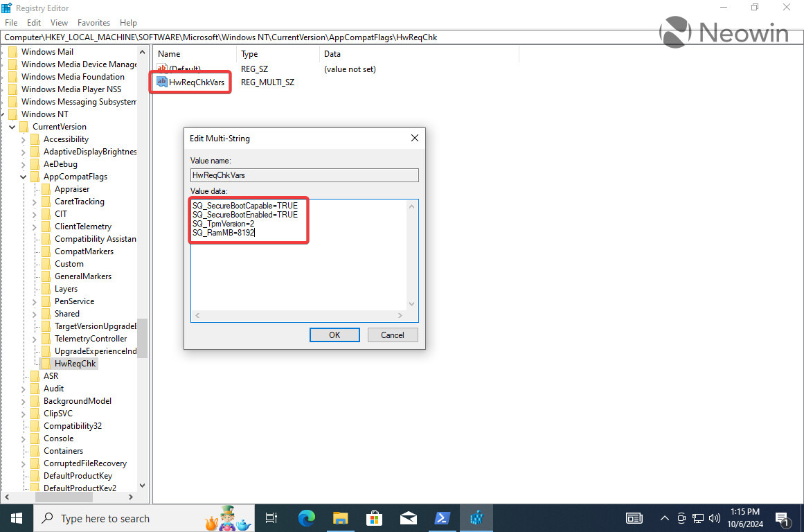Click the Value name field
The image size is (804, 532).
click(x=304, y=175)
